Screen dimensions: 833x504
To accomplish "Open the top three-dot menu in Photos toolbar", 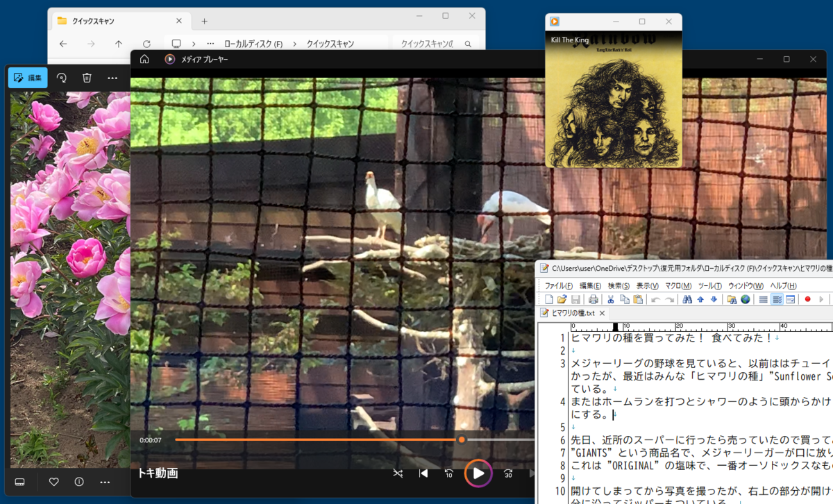I will (112, 78).
